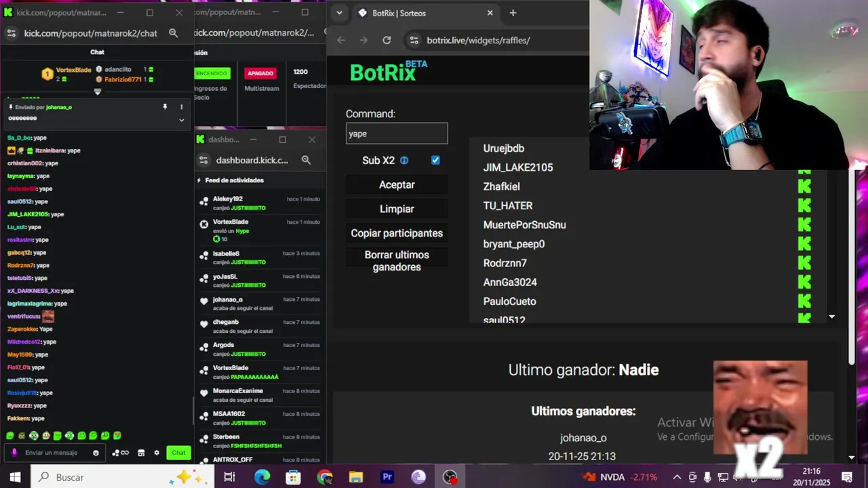Screen dimensions: 868x488
Task: Click Copiar participantes button
Action: coord(397,233)
